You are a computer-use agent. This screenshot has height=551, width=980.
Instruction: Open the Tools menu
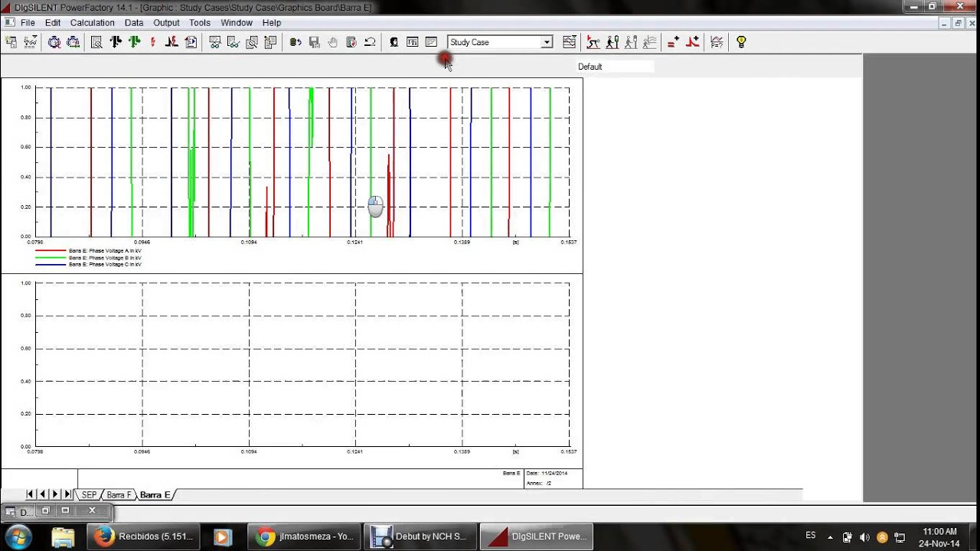(200, 23)
